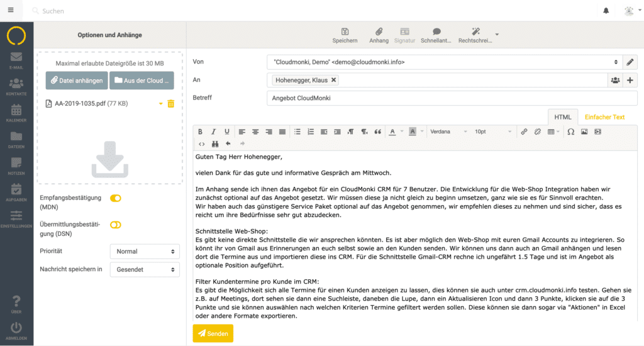
Task: Toggle underline formatting
Action: [226, 132]
